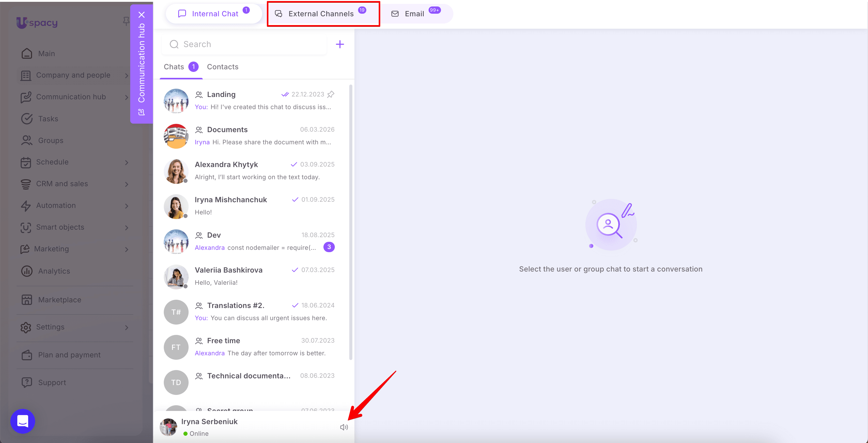Viewport: 868px width, 443px height.
Task: Switch to the Internal Chat tab
Action: (x=214, y=13)
